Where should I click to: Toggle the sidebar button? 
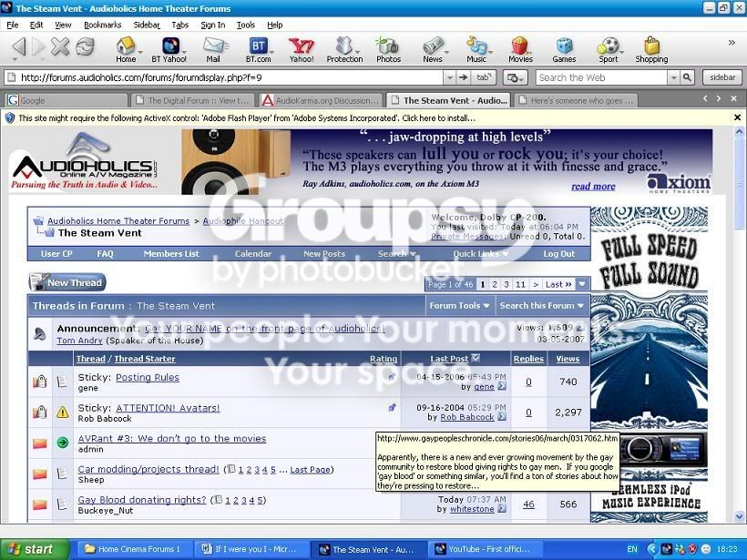722,77
